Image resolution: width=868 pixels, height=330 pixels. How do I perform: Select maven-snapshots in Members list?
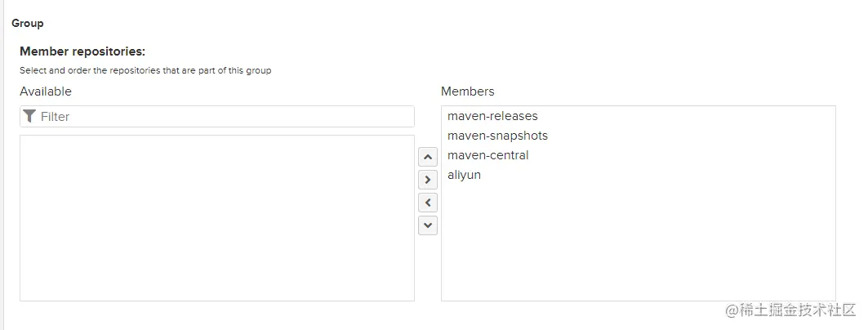coord(497,136)
